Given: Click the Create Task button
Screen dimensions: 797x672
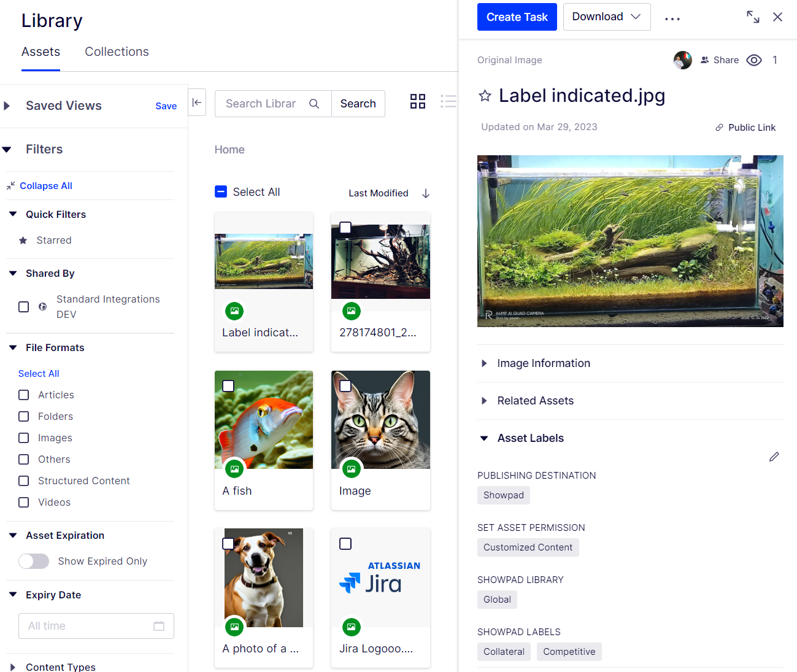Looking at the screenshot, I should pyautogui.click(x=517, y=17).
